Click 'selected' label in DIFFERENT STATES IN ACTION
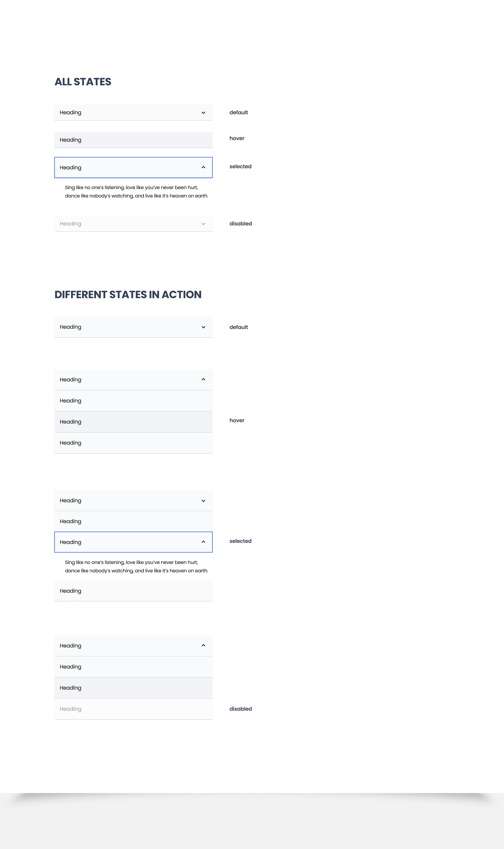504x849 pixels. tap(240, 541)
